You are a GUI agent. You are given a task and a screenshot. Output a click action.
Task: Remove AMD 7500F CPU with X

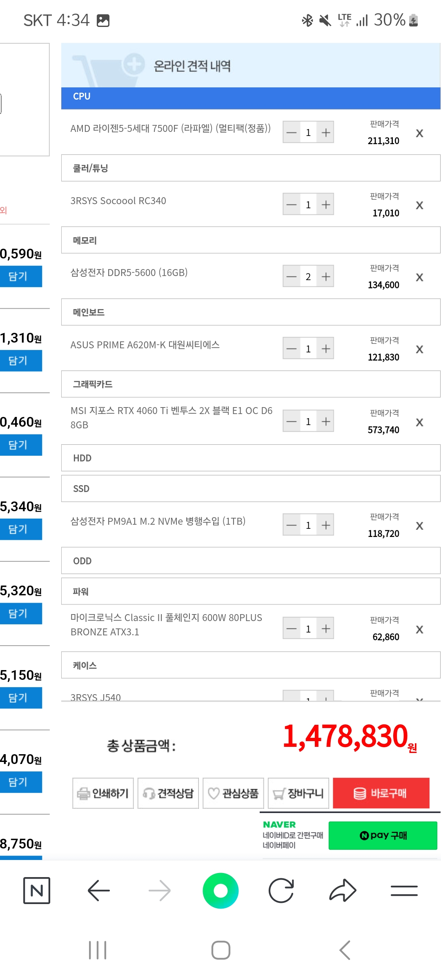(x=419, y=133)
